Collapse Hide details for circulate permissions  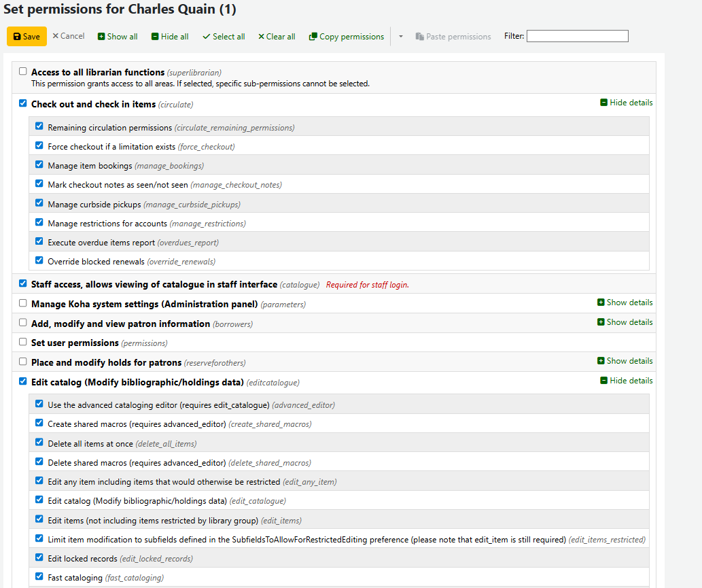click(x=626, y=103)
